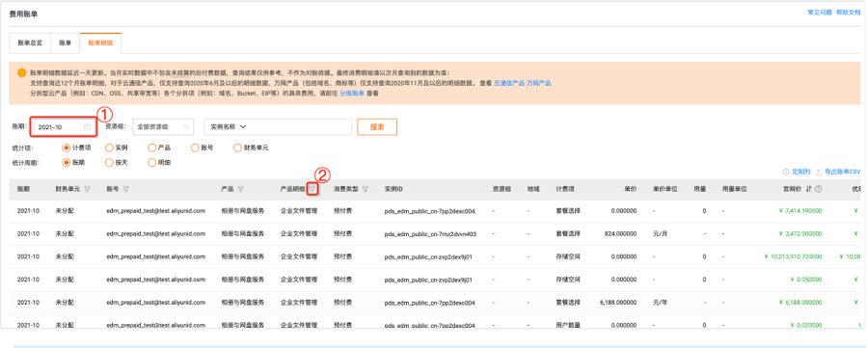Filter by 产品明细 column funnel icon
Image resolution: width=868 pixels, height=348 pixels.
(312, 189)
